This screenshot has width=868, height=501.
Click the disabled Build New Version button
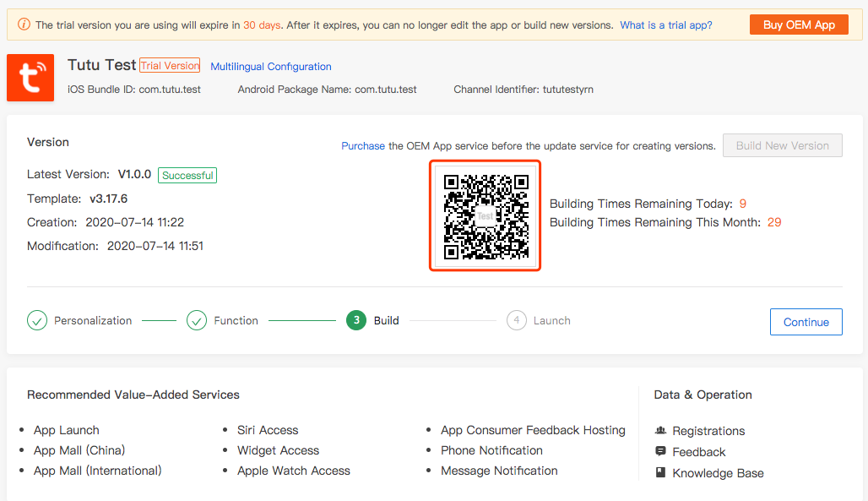click(782, 145)
